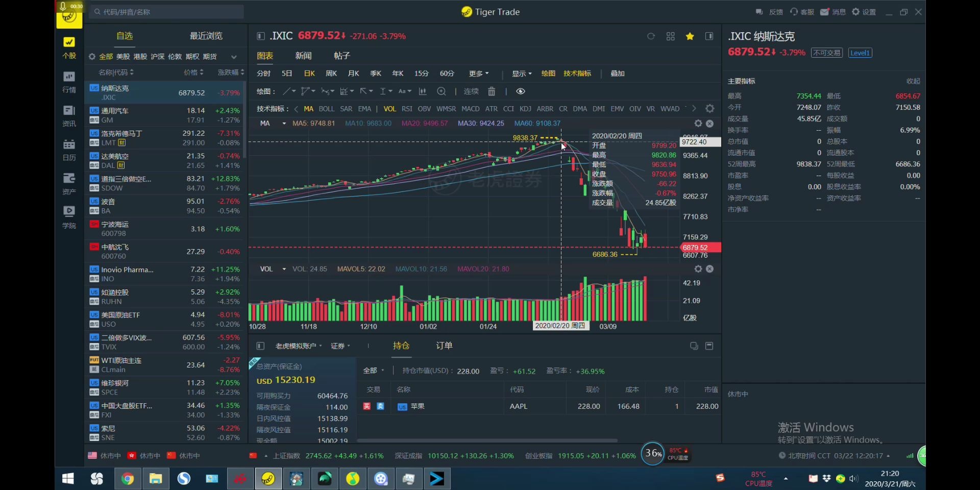The height and width of the screenshot is (490, 980).
Task: Toggle the favorite star for .IXIC
Action: 690,36
